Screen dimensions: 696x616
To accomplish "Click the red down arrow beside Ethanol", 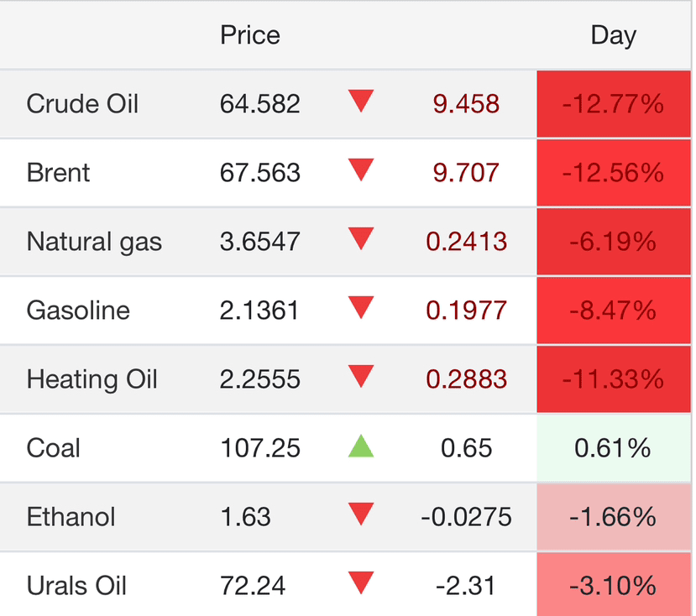I will 361,514.
